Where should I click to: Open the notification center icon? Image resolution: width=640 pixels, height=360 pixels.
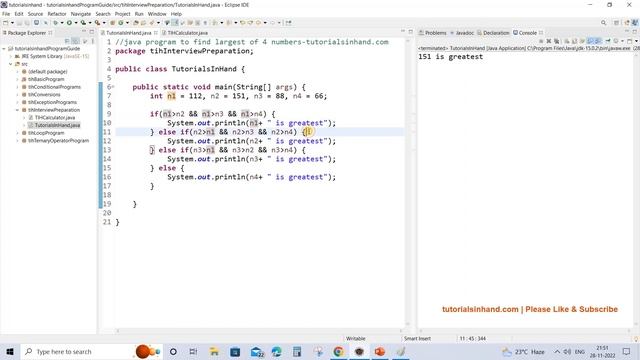coord(627,351)
